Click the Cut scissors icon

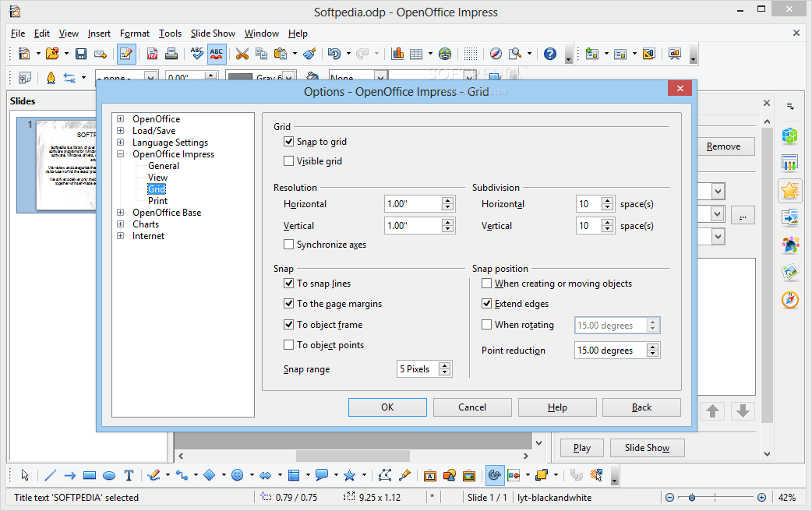pos(242,54)
